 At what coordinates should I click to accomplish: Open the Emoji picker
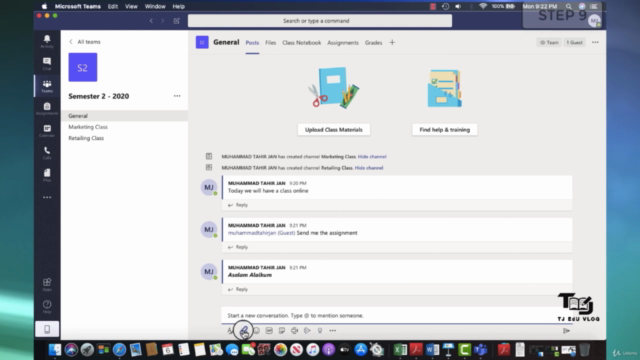256,331
